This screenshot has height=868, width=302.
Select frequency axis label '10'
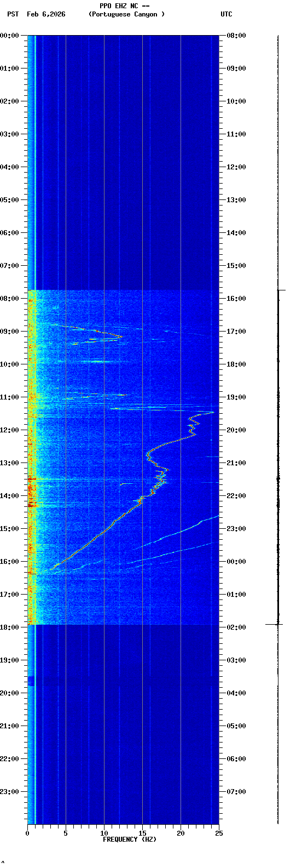coord(104,833)
